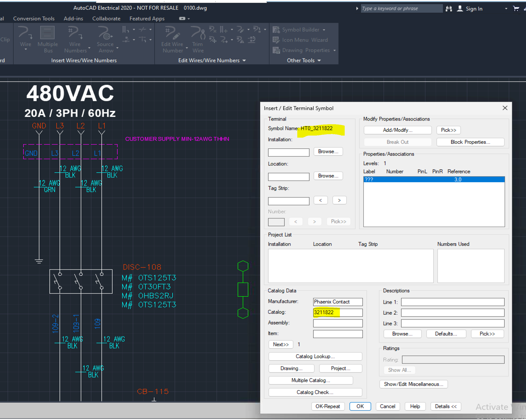Switch to the Conversion Tools tab

tap(34, 18)
